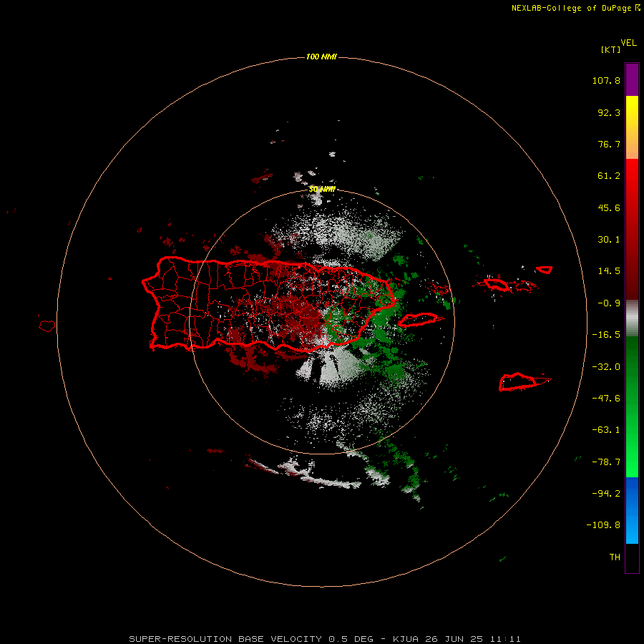Pick the gray near-zero segment of the color bar

point(632,318)
